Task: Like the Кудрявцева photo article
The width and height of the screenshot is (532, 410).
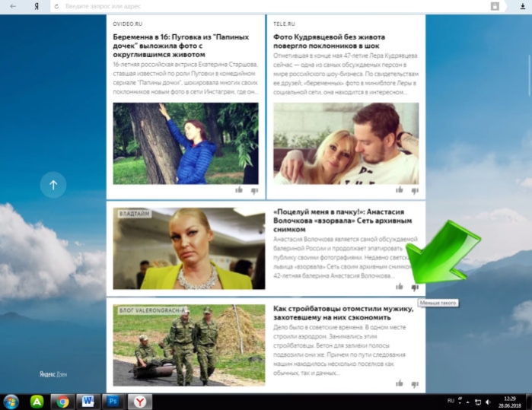Action: 400,190
